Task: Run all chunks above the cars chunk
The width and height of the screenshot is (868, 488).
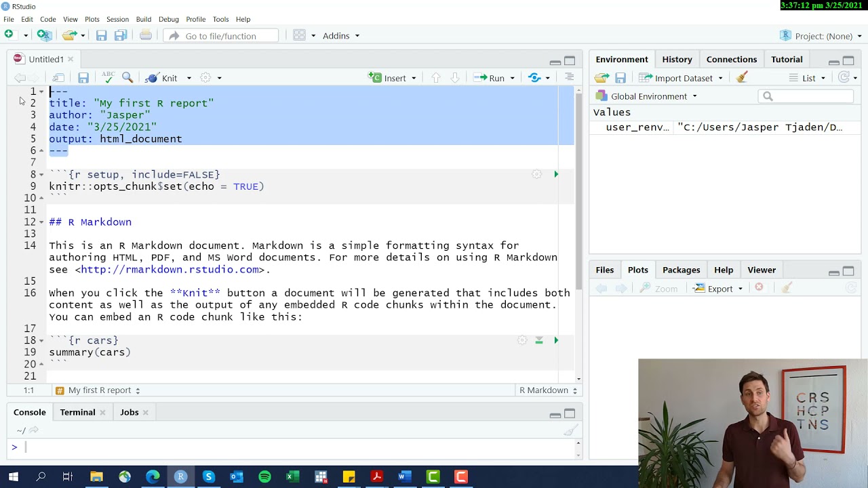Action: (539, 340)
